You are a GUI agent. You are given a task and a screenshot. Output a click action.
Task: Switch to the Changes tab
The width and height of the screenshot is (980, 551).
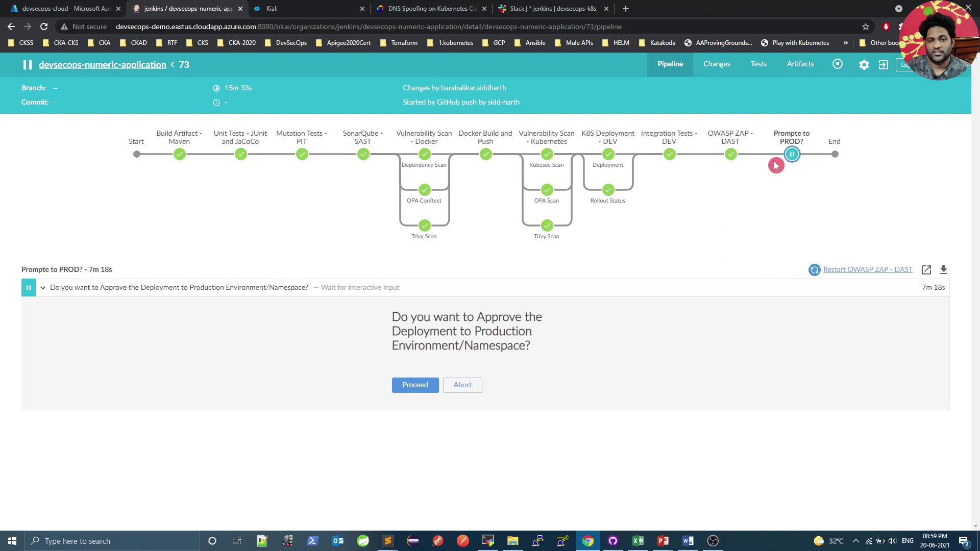coord(717,64)
